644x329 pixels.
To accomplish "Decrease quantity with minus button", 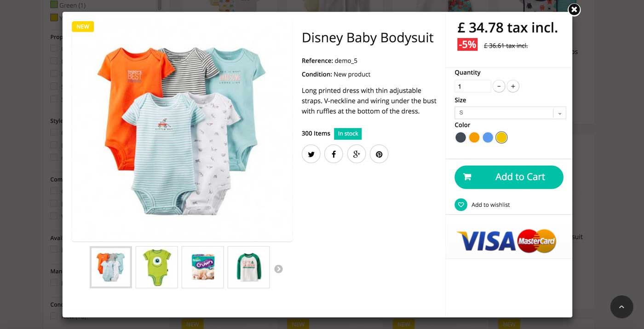I will pos(499,86).
